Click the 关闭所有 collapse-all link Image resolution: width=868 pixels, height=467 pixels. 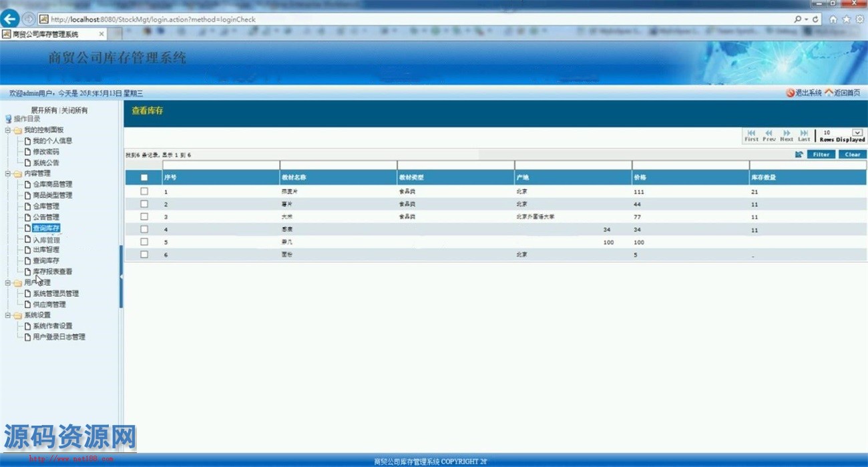(75, 110)
